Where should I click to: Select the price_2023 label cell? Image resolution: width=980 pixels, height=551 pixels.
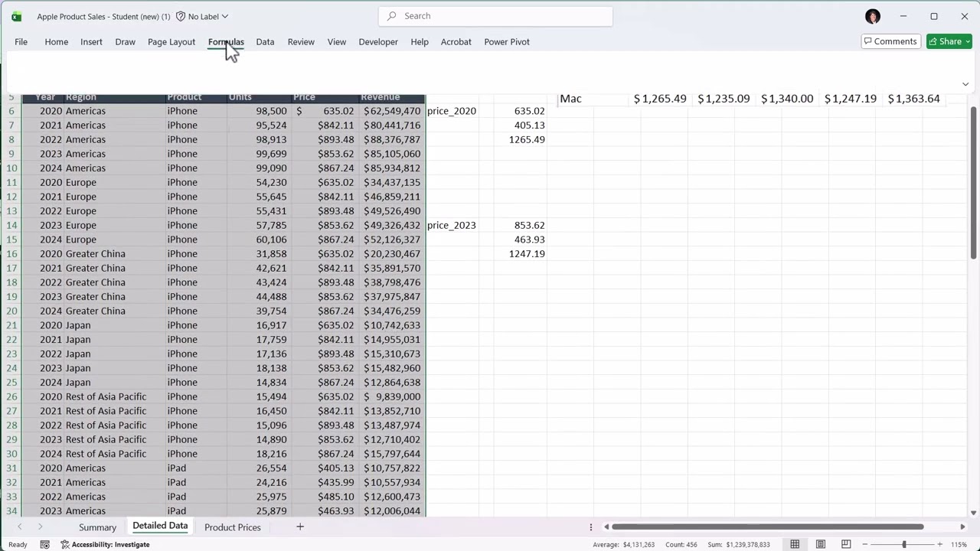[452, 225]
